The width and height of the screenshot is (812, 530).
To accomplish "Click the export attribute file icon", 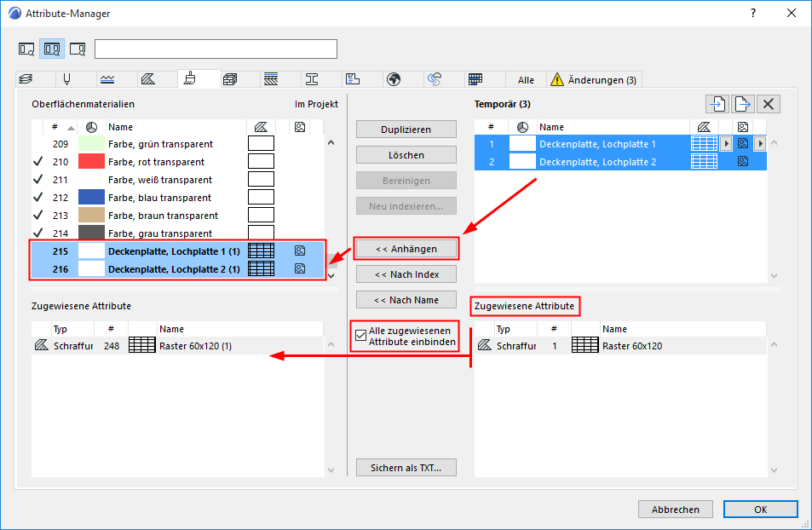I will pyautogui.click(x=743, y=104).
